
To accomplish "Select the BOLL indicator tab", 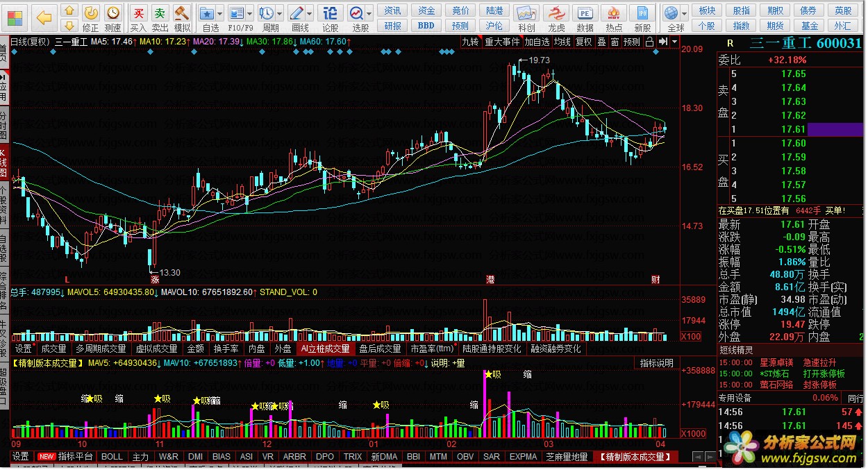I will click(x=112, y=457).
